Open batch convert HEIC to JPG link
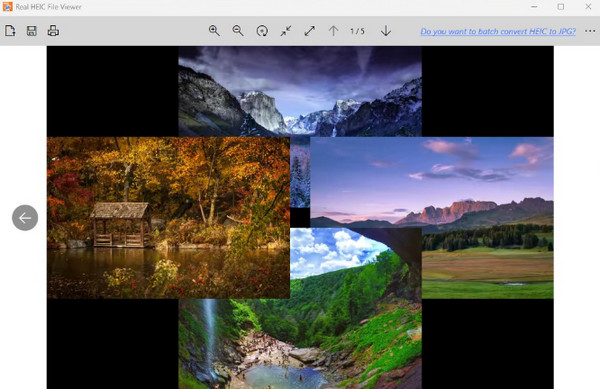The width and height of the screenshot is (600, 389). pyautogui.click(x=498, y=31)
